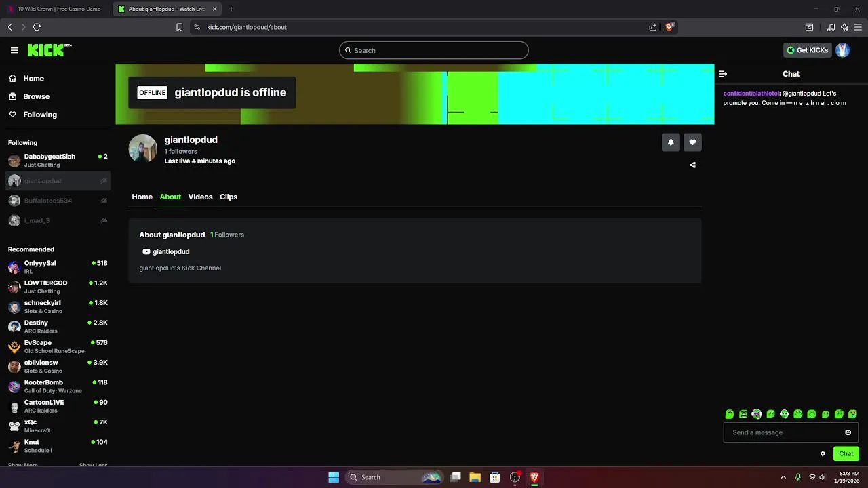Open giantlopdud YouTube link
Image resolution: width=868 pixels, height=488 pixels.
pyautogui.click(x=166, y=251)
